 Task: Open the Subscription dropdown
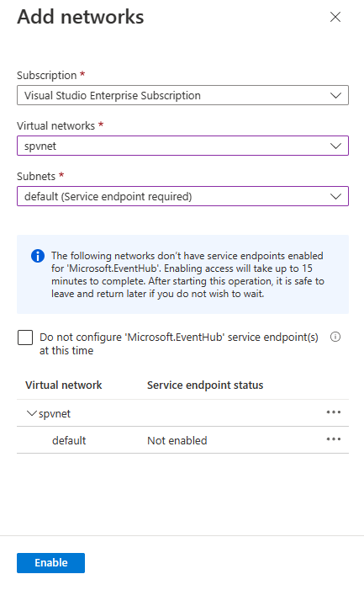(x=182, y=95)
